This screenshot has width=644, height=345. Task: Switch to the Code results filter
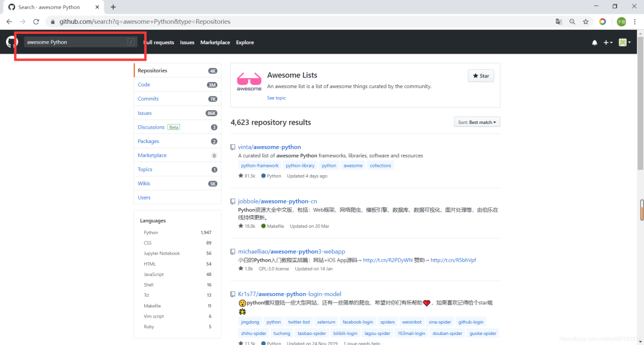[144, 85]
